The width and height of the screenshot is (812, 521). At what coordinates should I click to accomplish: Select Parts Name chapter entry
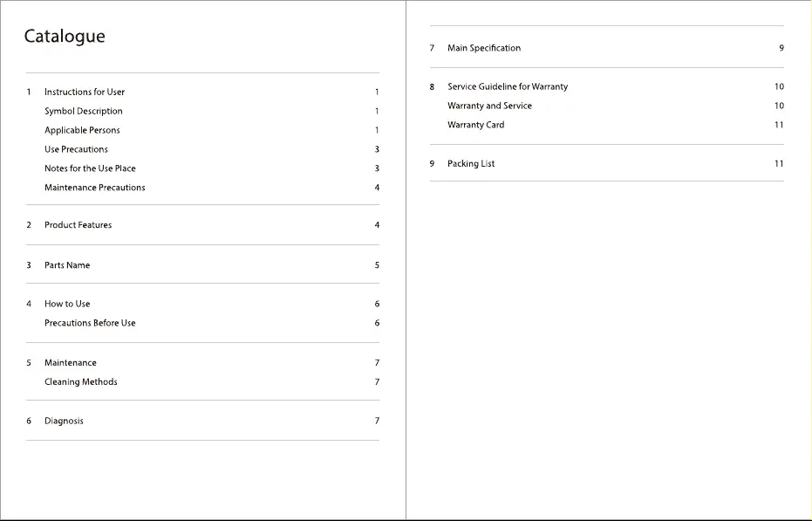tap(67, 265)
